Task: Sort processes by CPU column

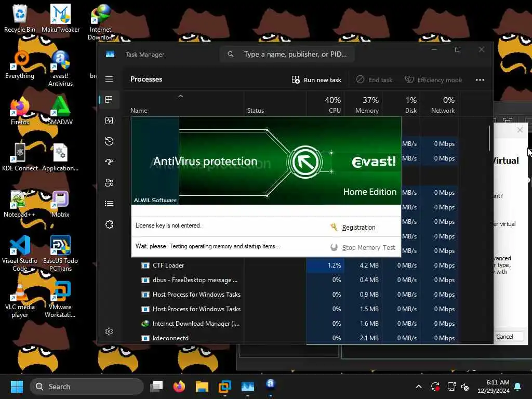Action: pyautogui.click(x=326, y=105)
